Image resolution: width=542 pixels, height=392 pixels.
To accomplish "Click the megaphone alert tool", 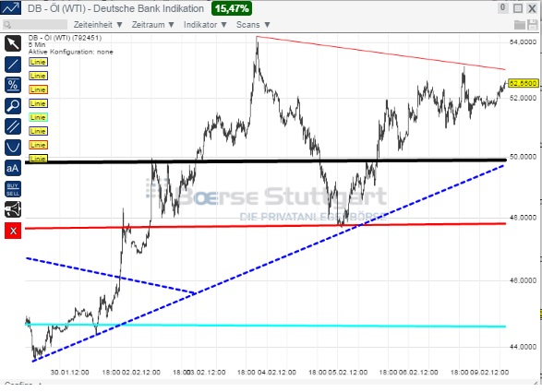I will [13, 209].
